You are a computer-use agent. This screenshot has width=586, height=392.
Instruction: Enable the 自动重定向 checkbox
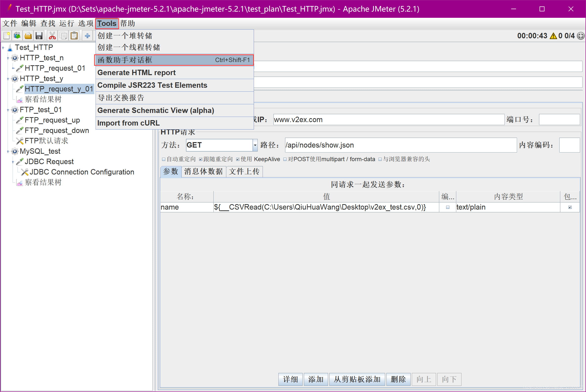tap(164, 159)
